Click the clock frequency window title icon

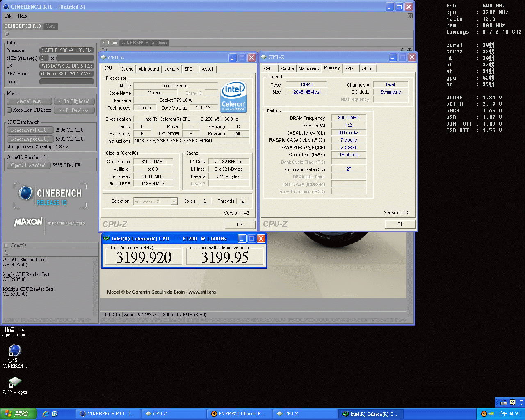107,238
